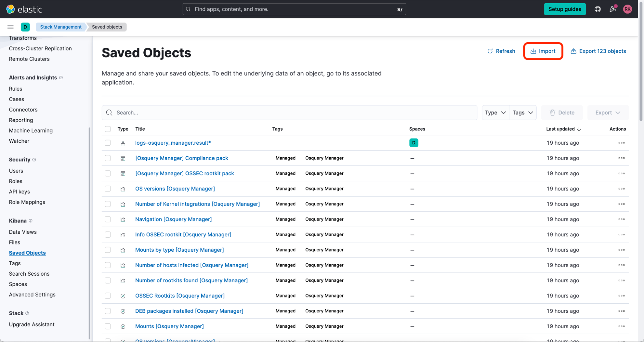Open actions menu for Number of Kernel integrations row
The image size is (644, 342).
pos(621,204)
